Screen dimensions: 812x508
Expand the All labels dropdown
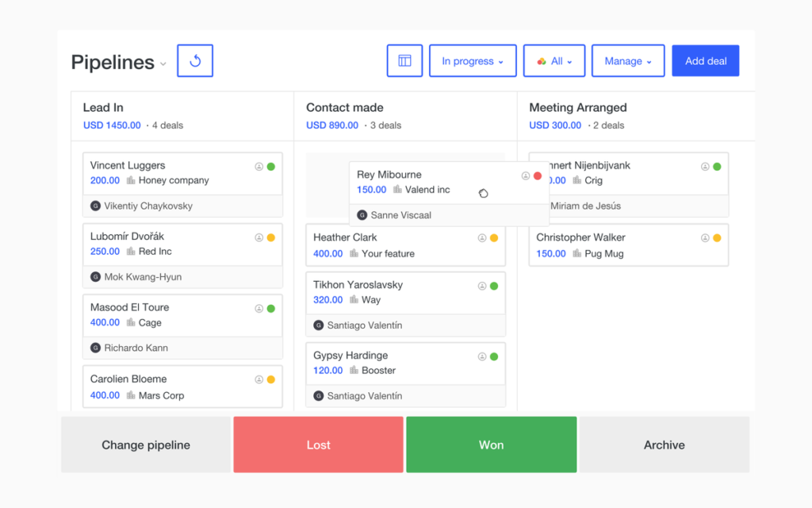coord(554,60)
